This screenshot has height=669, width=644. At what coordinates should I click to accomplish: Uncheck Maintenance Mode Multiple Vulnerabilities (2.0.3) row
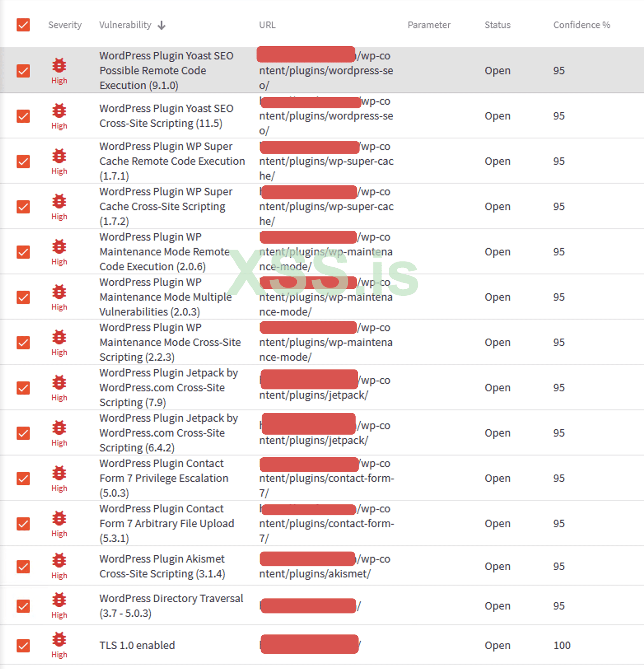[x=23, y=297]
